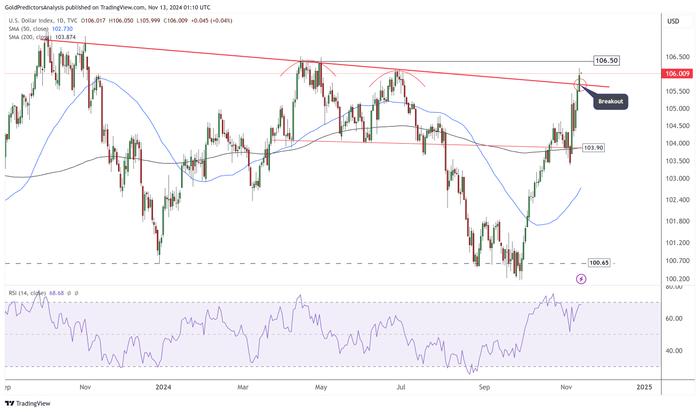700x412 pixels.
Task: Click the purple lightning event icon
Action: coord(581,279)
